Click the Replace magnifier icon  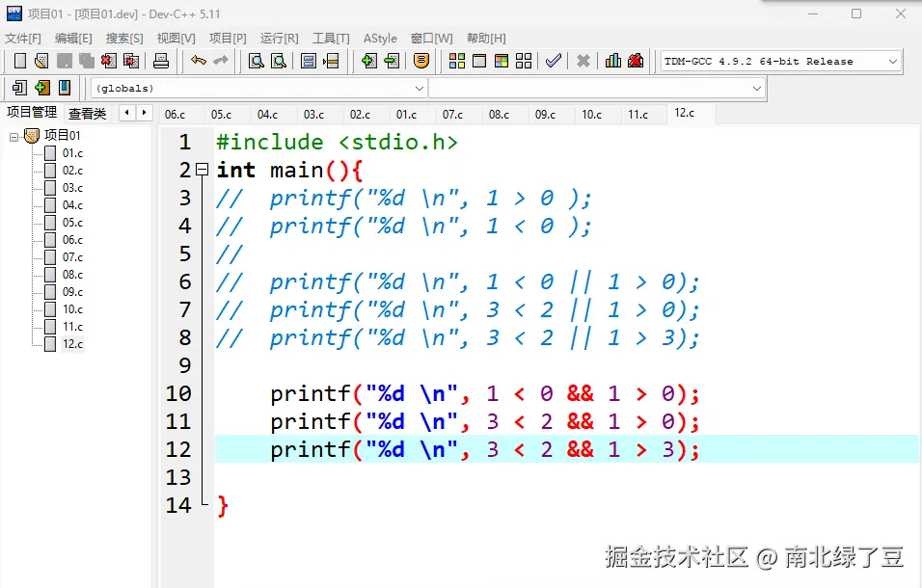279,61
